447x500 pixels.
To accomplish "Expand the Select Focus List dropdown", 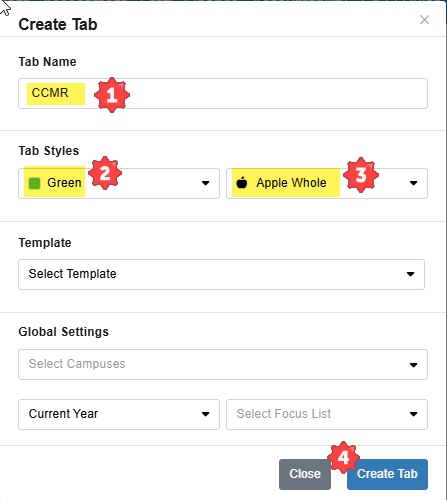I will click(x=327, y=414).
